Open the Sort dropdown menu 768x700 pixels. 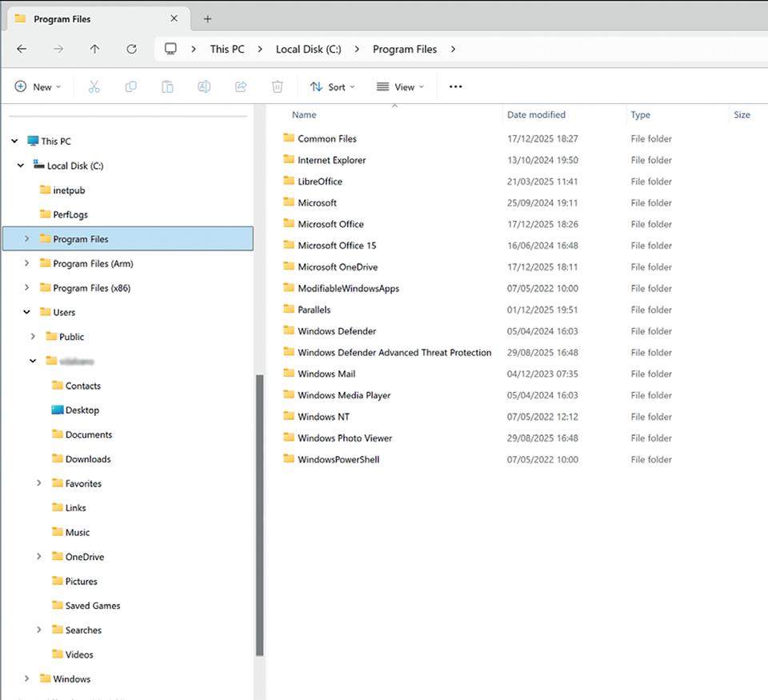pos(333,86)
